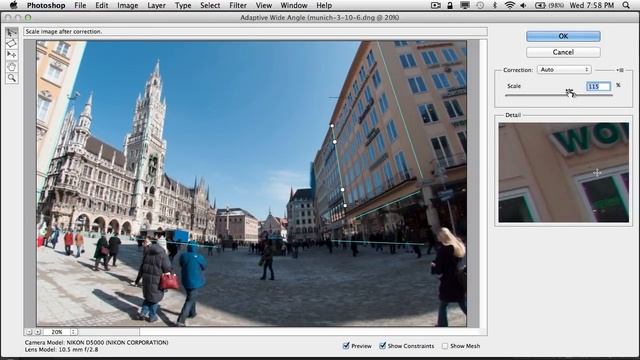640x360 pixels.
Task: Click the Camera Model NIKON D5000 text
Action: coord(96,342)
